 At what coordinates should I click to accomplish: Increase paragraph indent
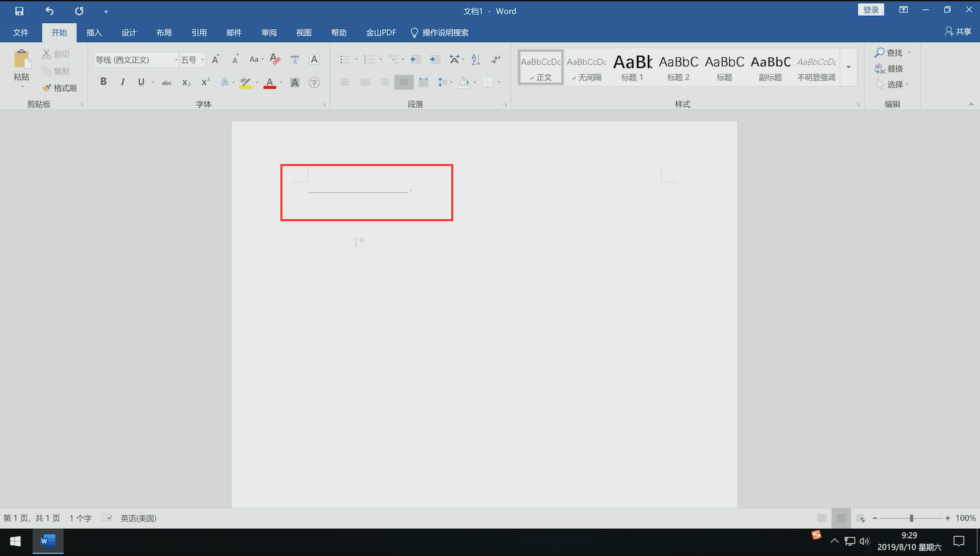[x=434, y=60]
